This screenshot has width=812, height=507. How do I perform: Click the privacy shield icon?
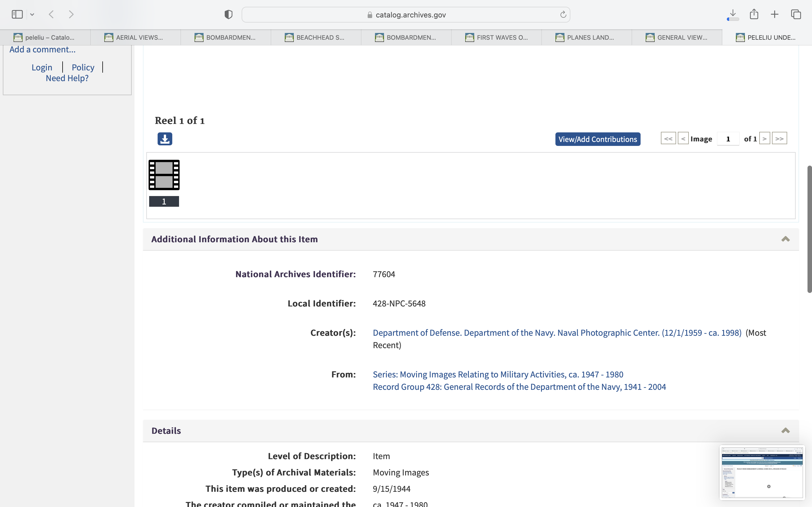(x=228, y=14)
